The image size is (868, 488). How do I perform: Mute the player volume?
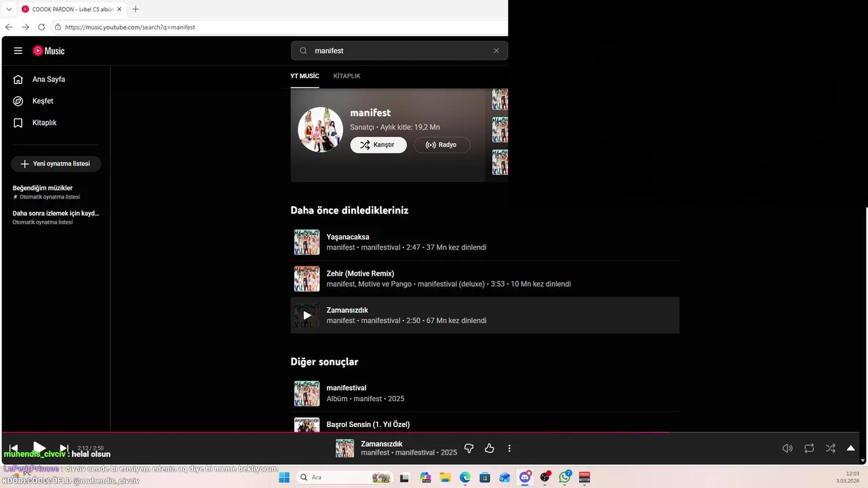pyautogui.click(x=787, y=448)
